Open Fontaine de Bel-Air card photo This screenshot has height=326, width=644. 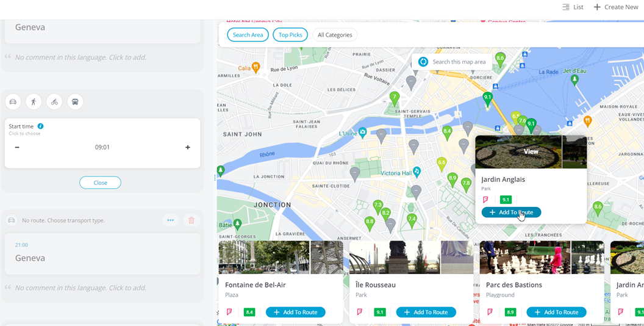click(263, 258)
